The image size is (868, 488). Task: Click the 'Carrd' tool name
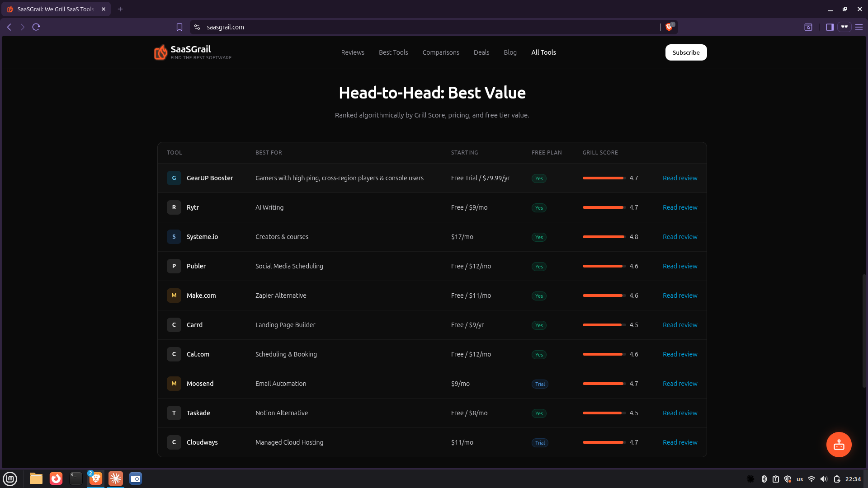click(x=194, y=325)
